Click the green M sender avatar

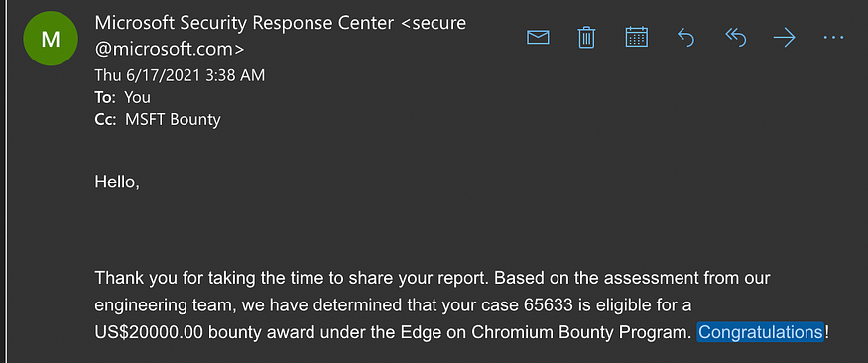[51, 39]
